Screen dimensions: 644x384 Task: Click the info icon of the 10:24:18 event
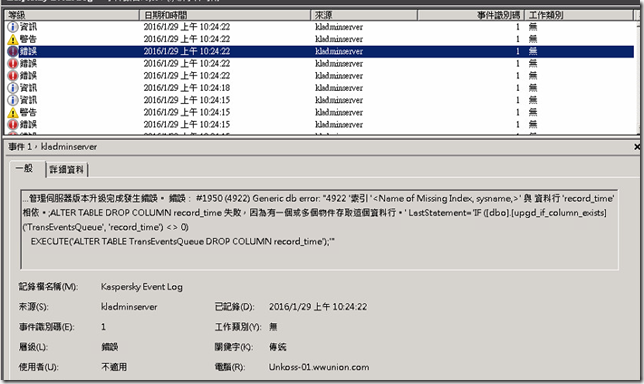[x=13, y=88]
